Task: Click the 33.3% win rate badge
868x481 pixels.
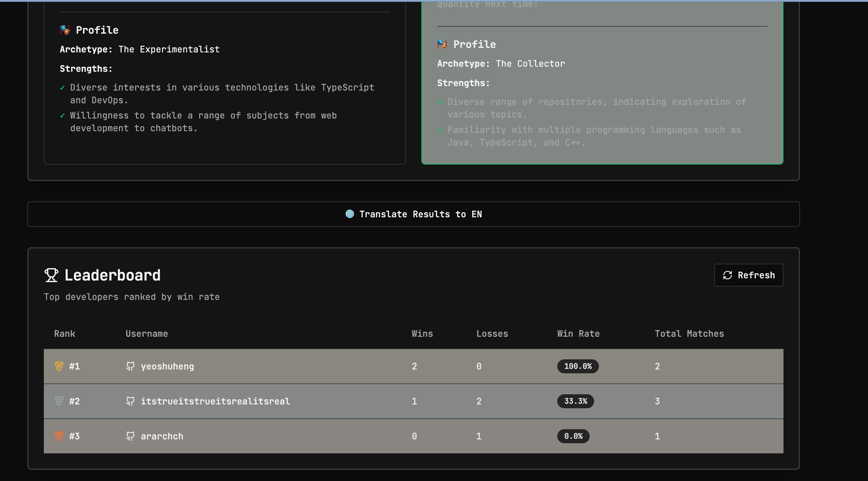Action: pos(575,401)
